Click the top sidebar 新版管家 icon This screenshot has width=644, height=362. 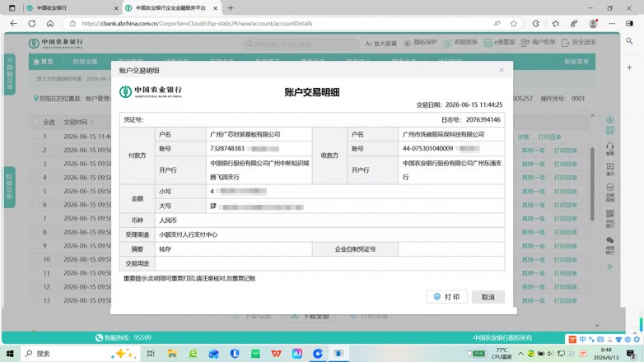(610, 125)
